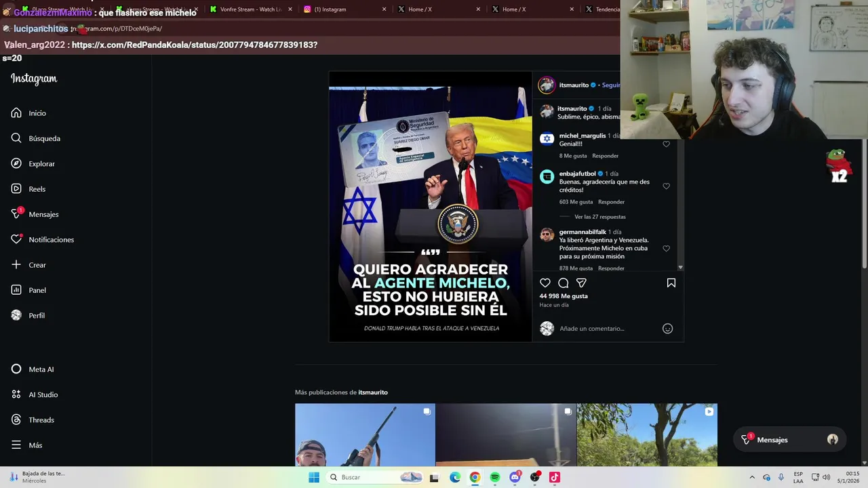Reply to germannabilfalk's comment with Responder
The image size is (868, 488).
(x=611, y=268)
